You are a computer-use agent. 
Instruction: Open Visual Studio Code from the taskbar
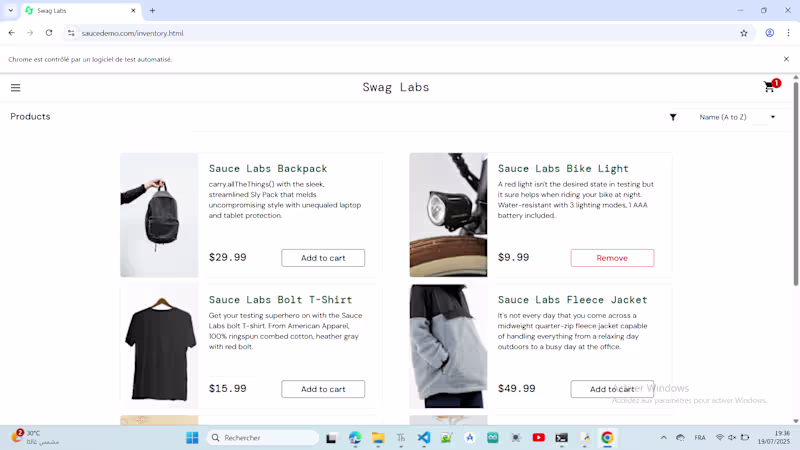click(424, 438)
